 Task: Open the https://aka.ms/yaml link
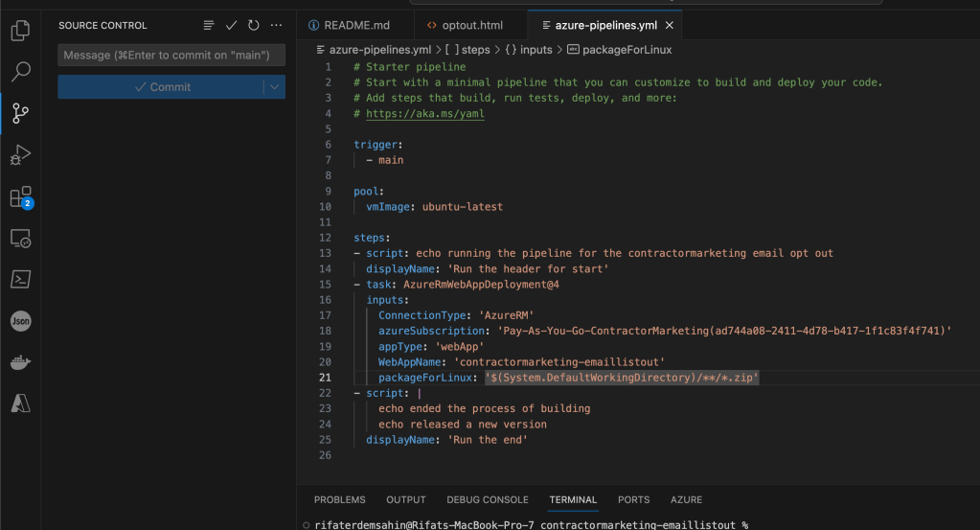point(425,114)
